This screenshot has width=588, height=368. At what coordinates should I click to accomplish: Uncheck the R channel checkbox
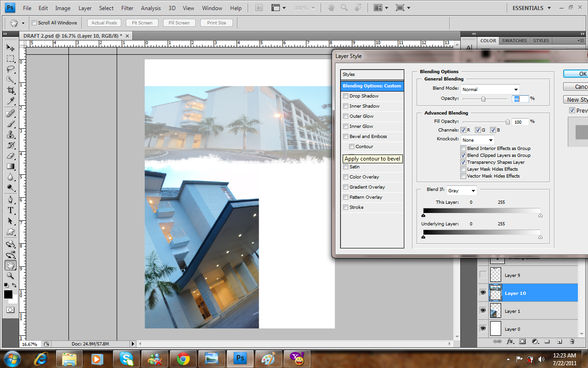(463, 130)
